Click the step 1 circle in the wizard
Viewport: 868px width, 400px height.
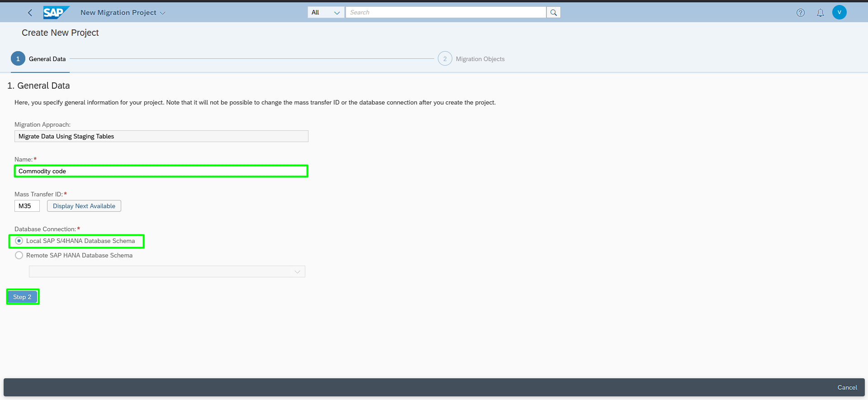pyautogui.click(x=18, y=59)
